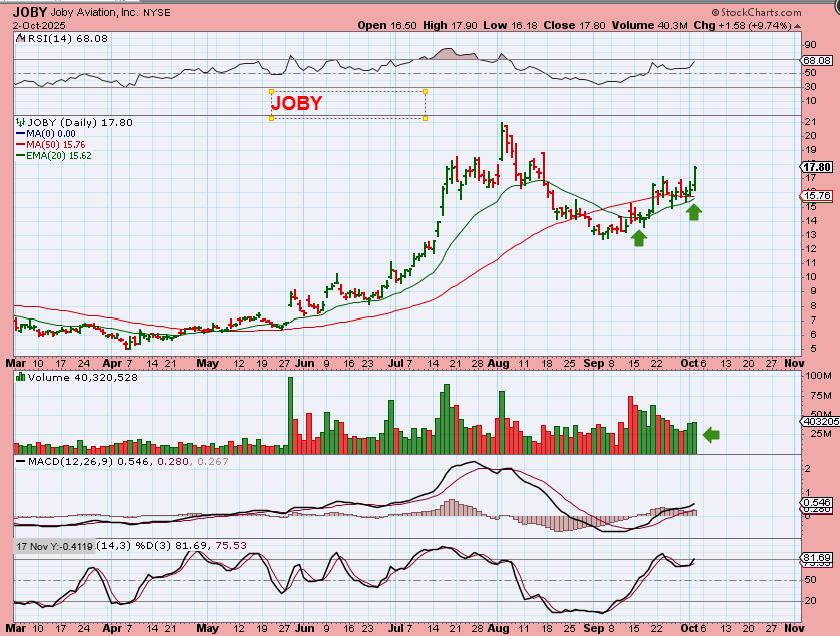Select the red JOBY annotation text box
Screen dimensions: 840x636
pyautogui.click(x=348, y=104)
